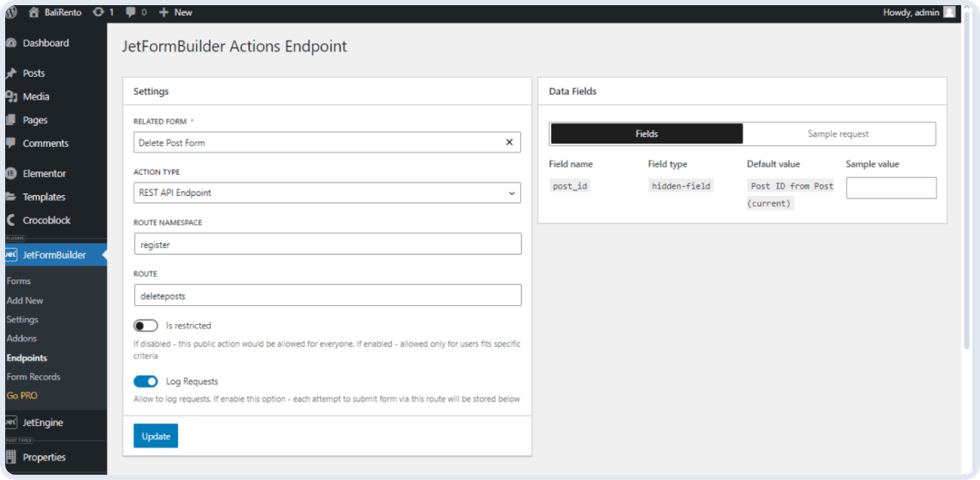
Task: Visit BaliRento site via home icon
Action: click(x=34, y=12)
